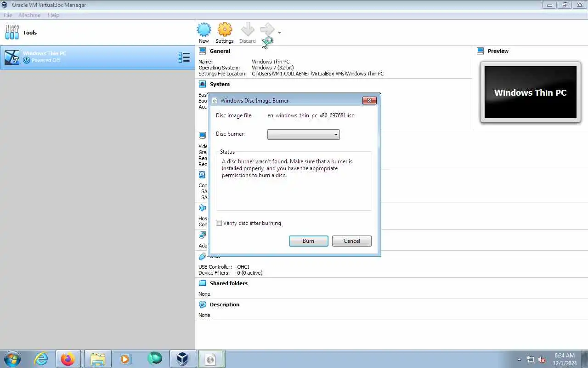Open the Machine menu
588x368 pixels.
pyautogui.click(x=30, y=15)
